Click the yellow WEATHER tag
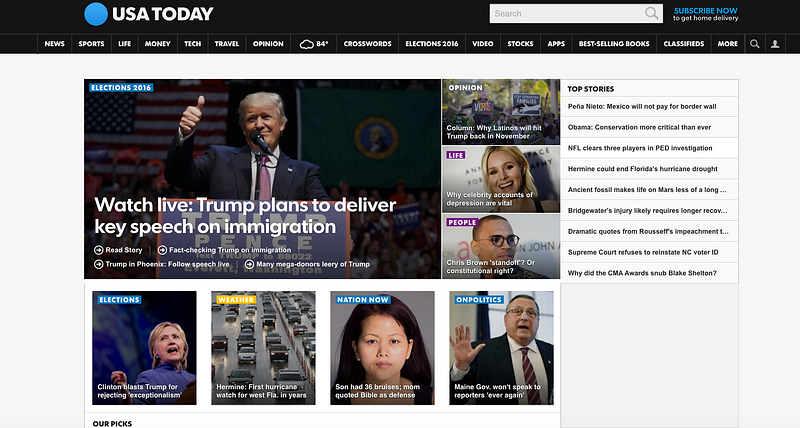The width and height of the screenshot is (800, 428). click(236, 300)
